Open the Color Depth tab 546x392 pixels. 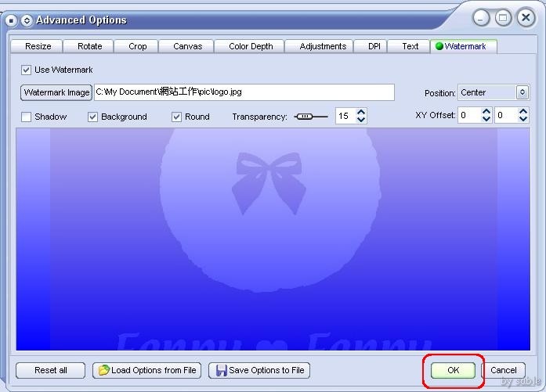tap(251, 46)
